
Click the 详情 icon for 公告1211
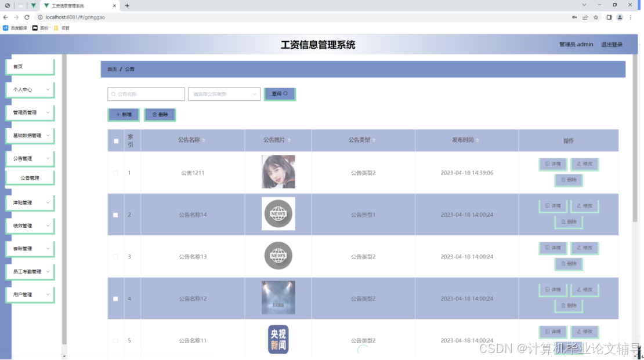(x=547, y=163)
